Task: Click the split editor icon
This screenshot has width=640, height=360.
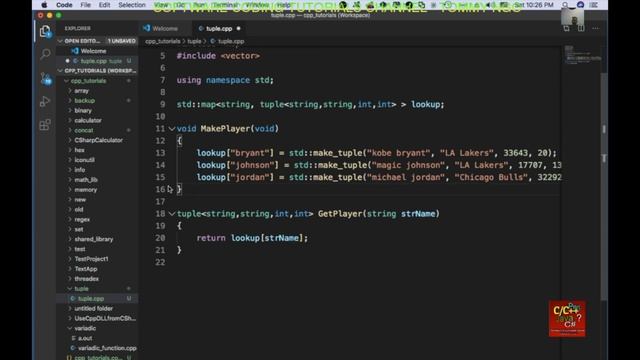Action: click(581, 29)
